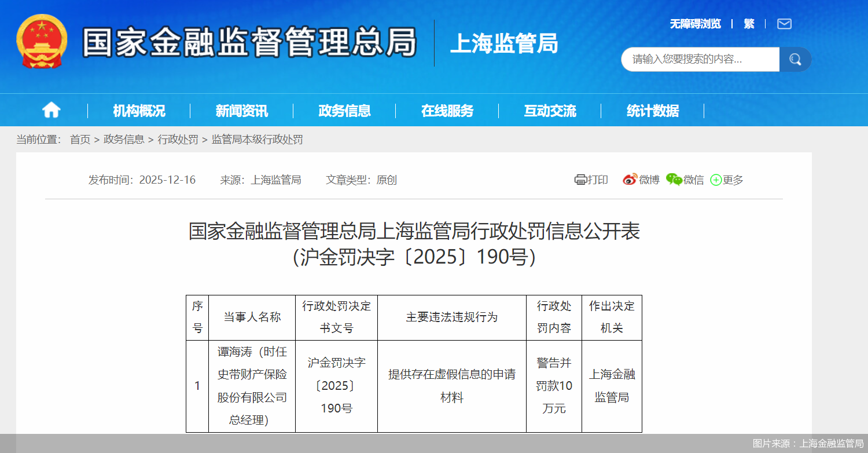Click the home icon in the navigation bar
This screenshot has width=868, height=453.
[x=51, y=110]
